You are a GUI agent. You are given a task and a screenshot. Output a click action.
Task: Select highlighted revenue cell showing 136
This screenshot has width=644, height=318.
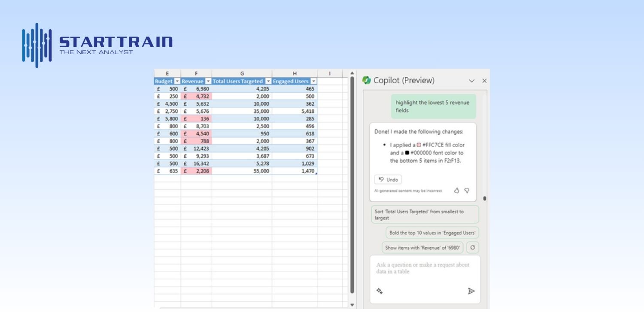[x=196, y=119]
